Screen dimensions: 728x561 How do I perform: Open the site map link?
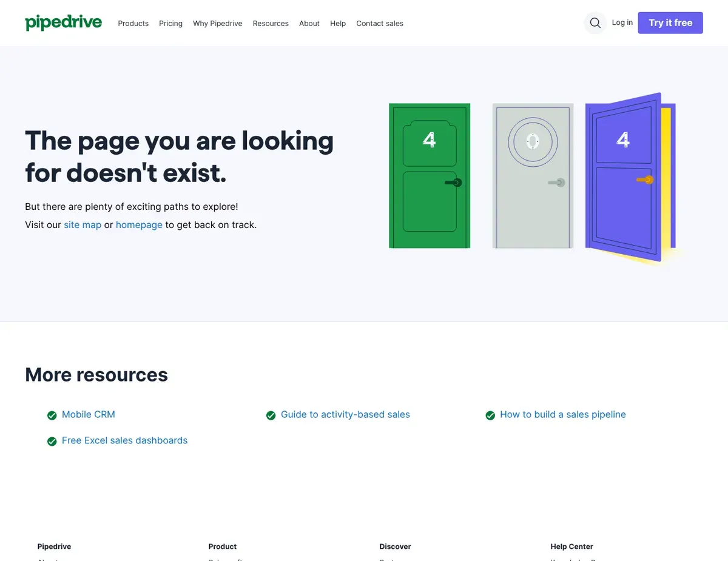point(83,224)
